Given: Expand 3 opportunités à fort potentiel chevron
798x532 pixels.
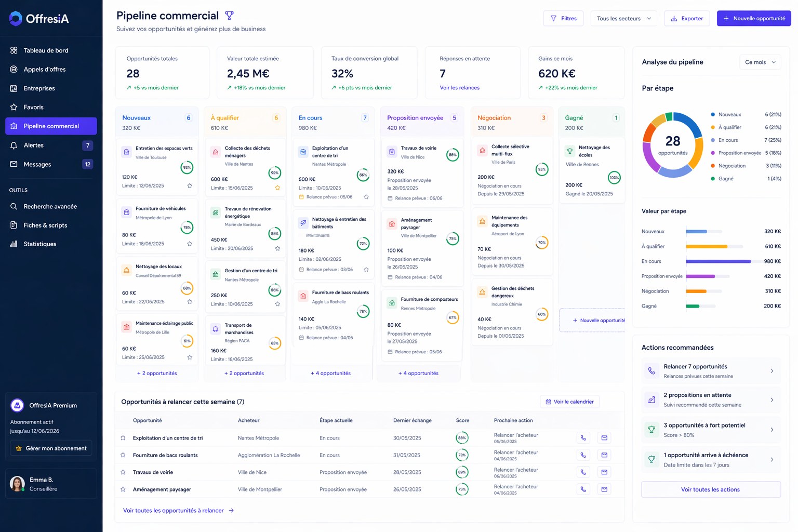Looking at the screenshot, I should tap(772, 430).
